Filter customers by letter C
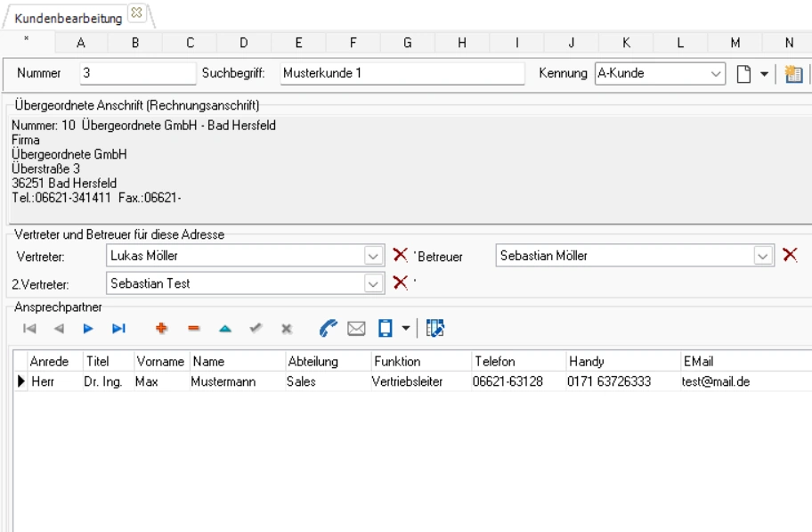812x532 pixels. 190,43
